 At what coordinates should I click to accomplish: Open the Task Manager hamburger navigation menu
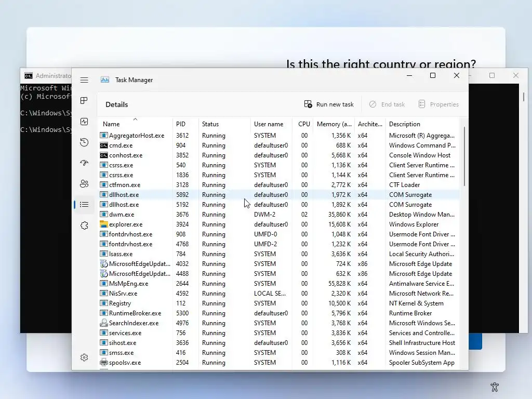point(84,80)
